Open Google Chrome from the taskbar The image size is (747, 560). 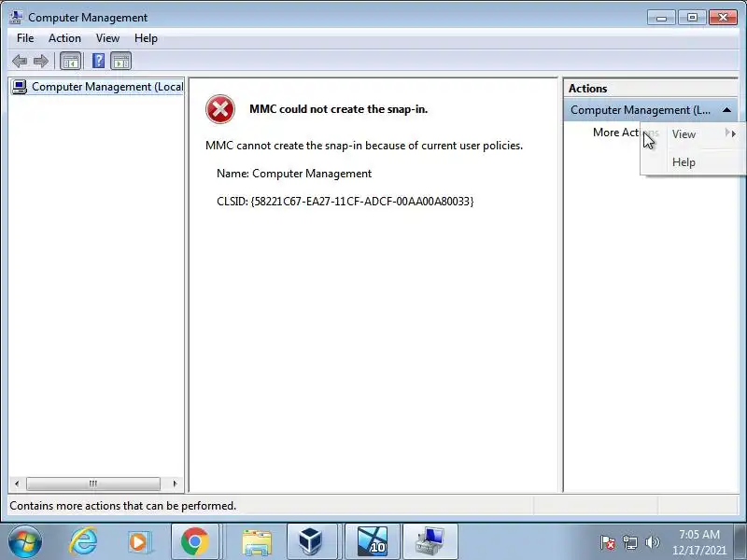click(x=194, y=541)
